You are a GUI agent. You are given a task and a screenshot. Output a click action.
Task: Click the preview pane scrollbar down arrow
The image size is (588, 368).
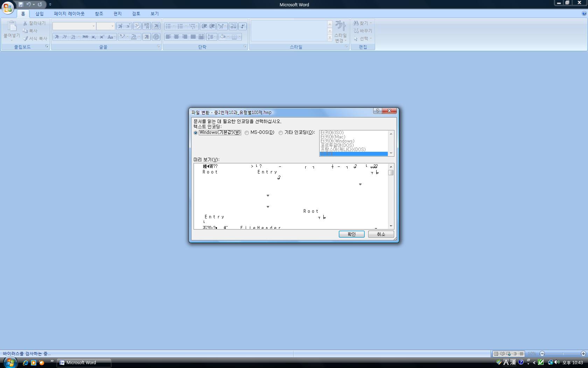click(391, 226)
